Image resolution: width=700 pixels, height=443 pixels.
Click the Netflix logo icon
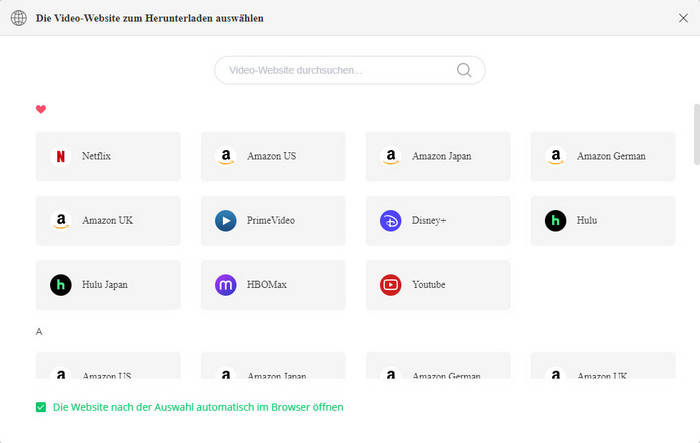point(61,156)
